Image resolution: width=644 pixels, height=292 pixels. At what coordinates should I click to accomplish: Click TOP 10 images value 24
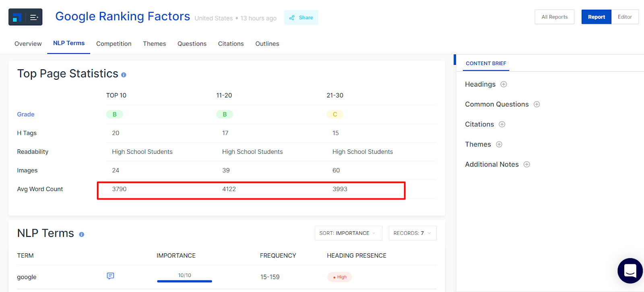116,170
